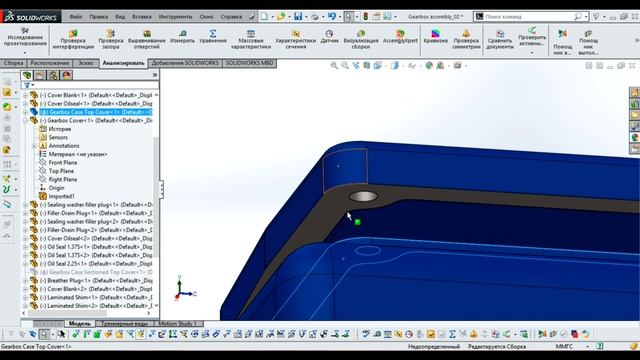Open the DisplayManager tab
Screen dimensions: 640x360
[67, 75]
